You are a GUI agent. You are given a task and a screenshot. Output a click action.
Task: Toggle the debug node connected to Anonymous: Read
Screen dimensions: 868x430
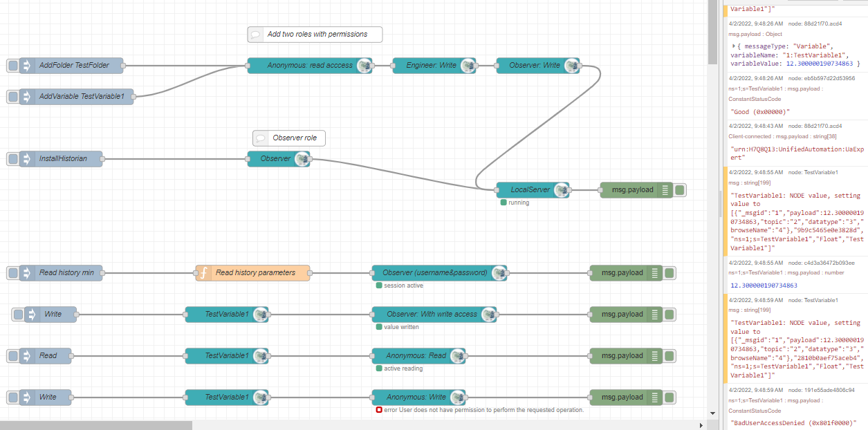tap(668, 355)
